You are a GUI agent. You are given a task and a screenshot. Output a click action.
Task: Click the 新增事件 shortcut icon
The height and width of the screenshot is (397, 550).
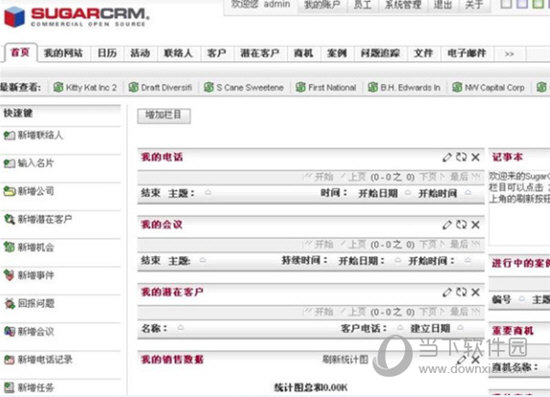pyautogui.click(x=9, y=275)
